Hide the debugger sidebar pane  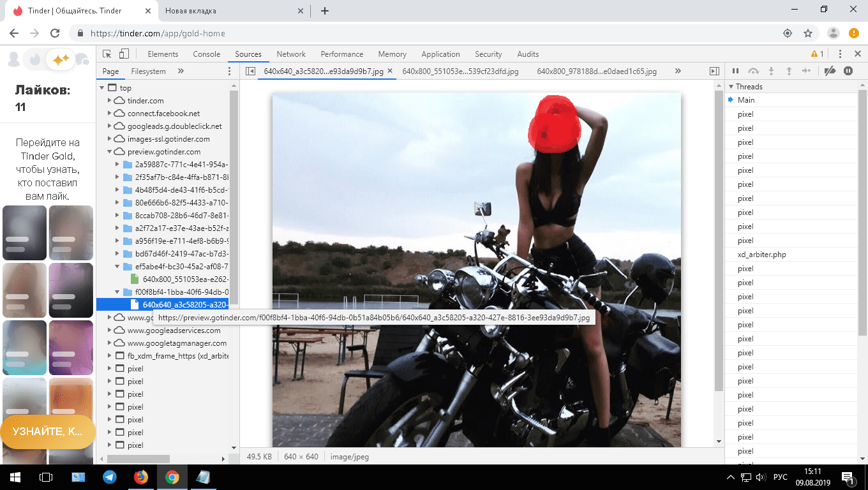(x=714, y=71)
